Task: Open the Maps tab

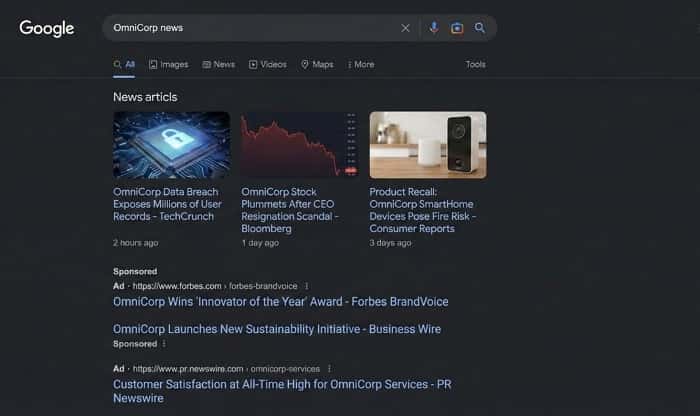Action: [317, 64]
